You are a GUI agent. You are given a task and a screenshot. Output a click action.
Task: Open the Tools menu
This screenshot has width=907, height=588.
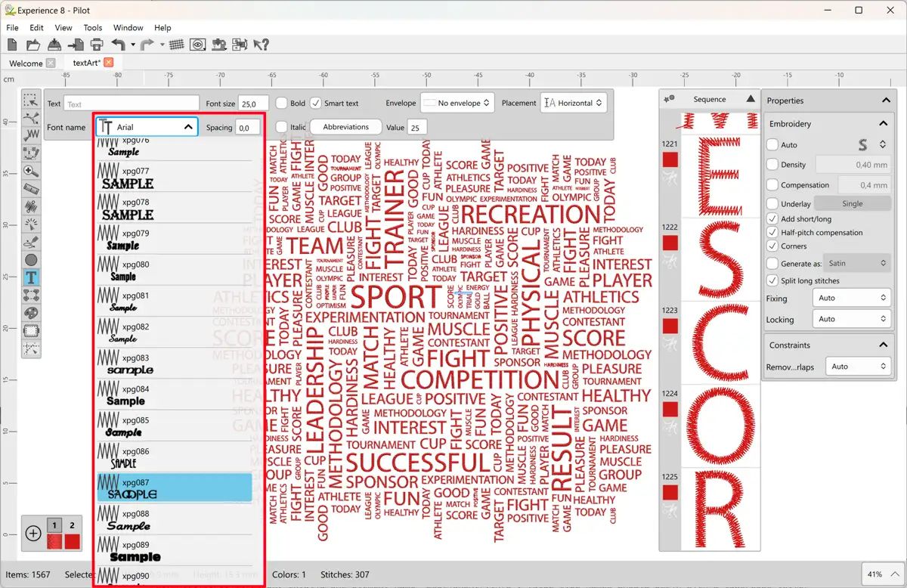[93, 28]
